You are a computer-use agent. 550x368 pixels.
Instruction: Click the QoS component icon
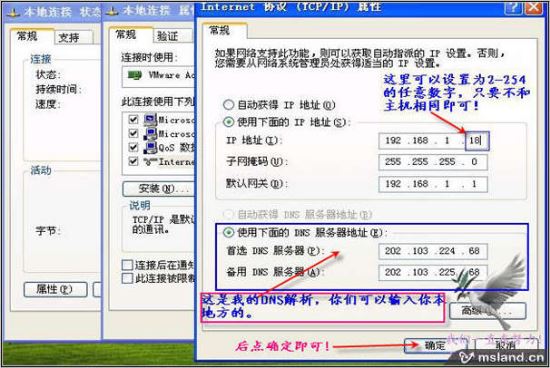pos(150,147)
